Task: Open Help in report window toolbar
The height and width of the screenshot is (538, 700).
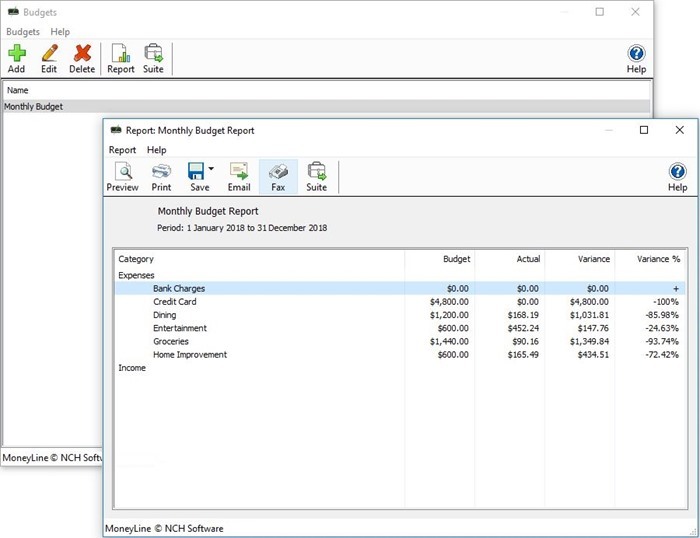Action: point(677,177)
